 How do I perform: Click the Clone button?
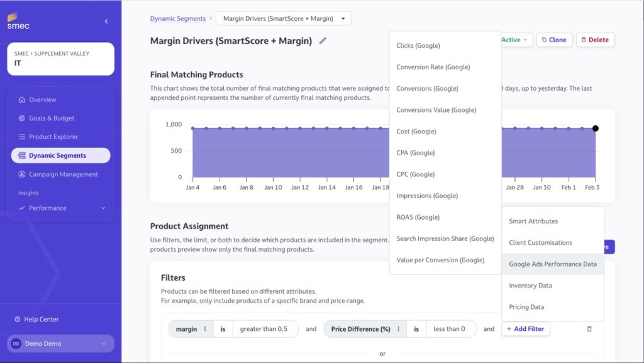(554, 39)
